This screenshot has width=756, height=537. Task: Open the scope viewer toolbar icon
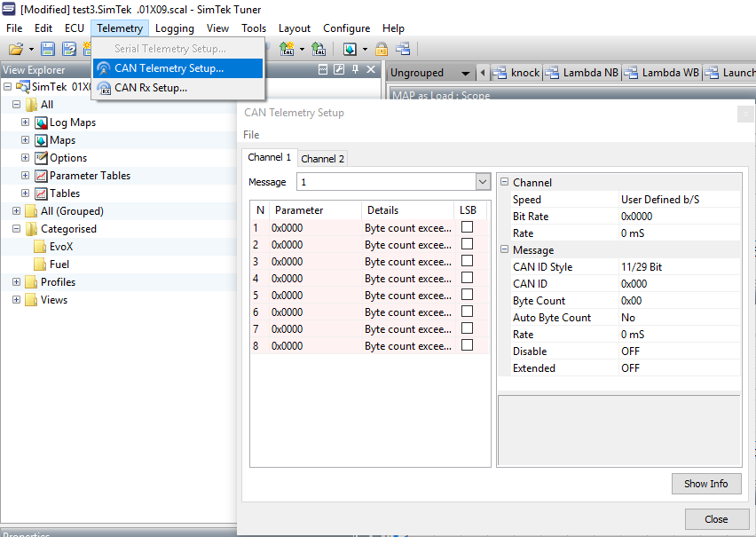click(x=348, y=48)
